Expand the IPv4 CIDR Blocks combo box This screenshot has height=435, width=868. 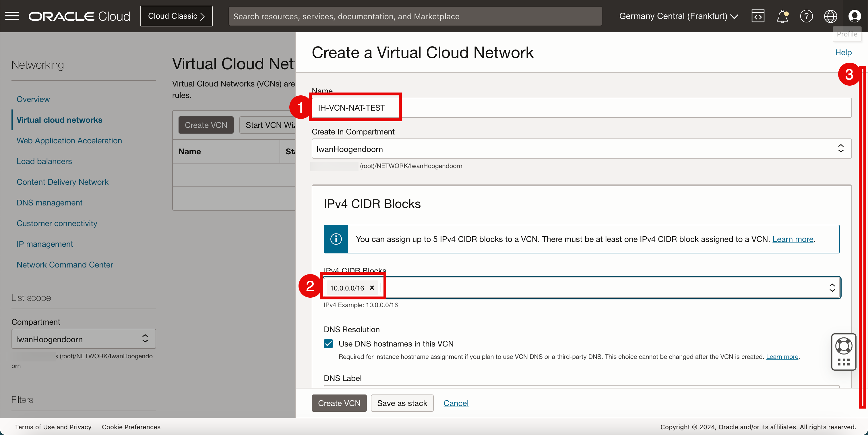832,288
